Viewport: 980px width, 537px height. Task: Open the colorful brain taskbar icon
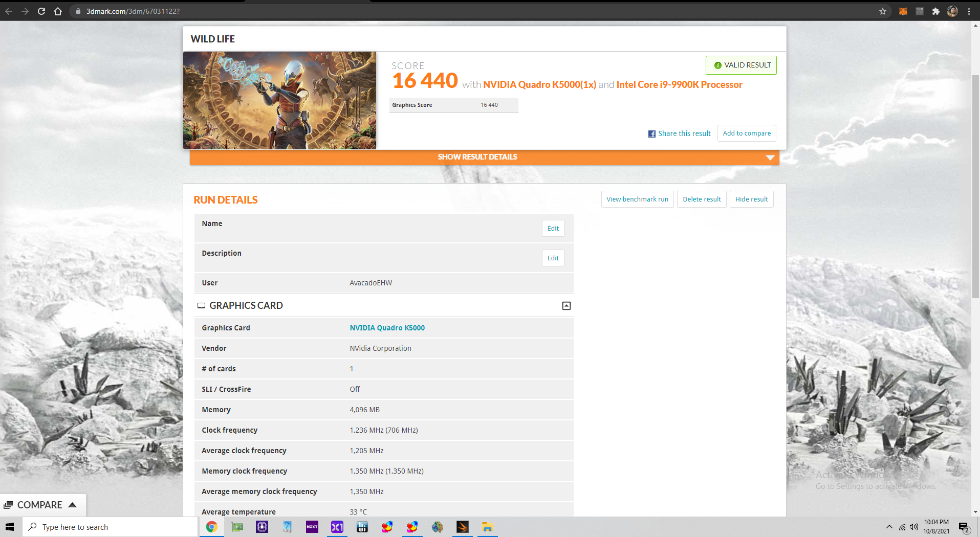(x=438, y=527)
